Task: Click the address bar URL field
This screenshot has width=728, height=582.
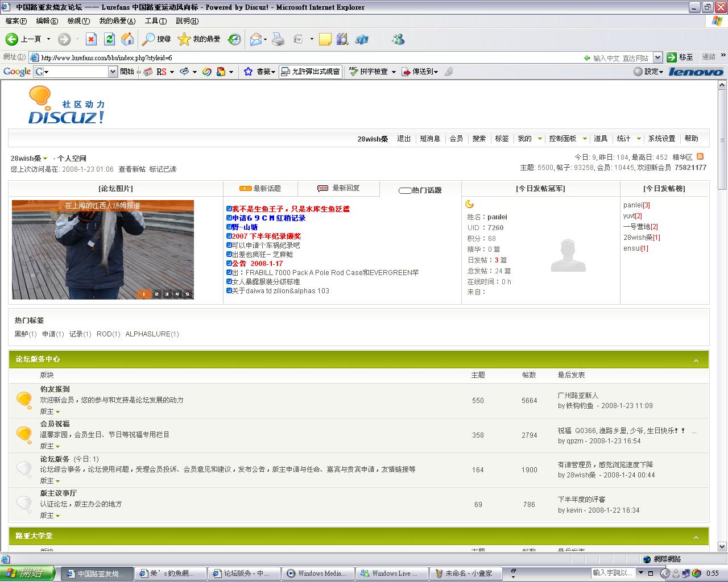Action: tap(307, 57)
